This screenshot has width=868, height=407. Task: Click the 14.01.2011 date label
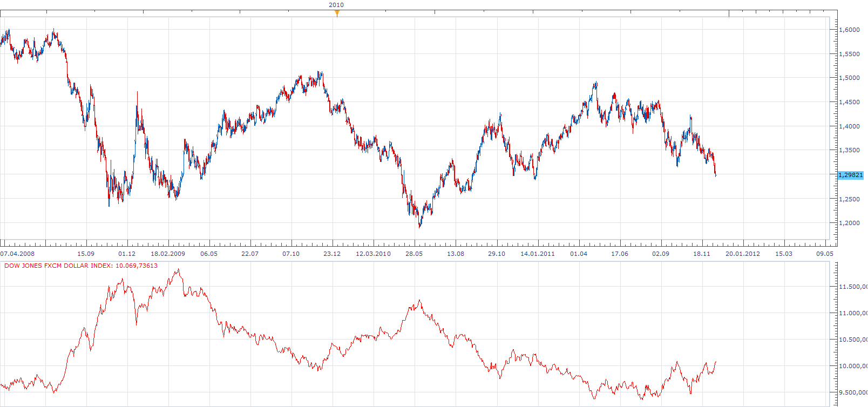coord(538,254)
